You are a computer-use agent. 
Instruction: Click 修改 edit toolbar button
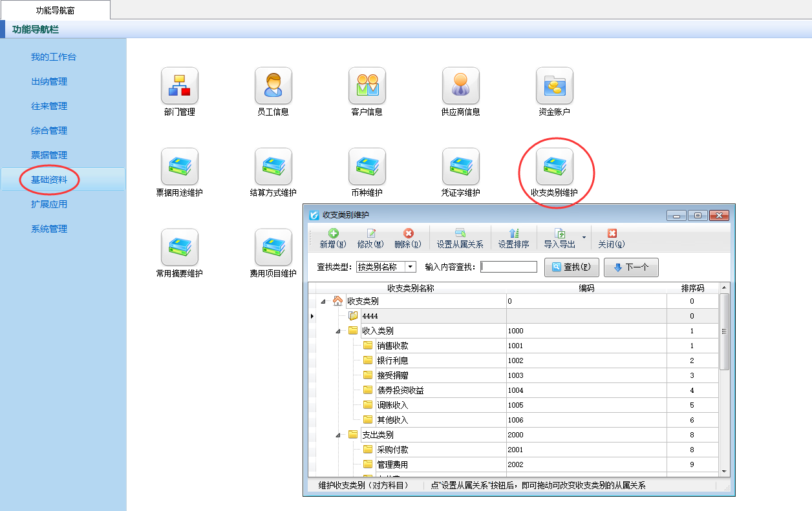[x=370, y=238]
